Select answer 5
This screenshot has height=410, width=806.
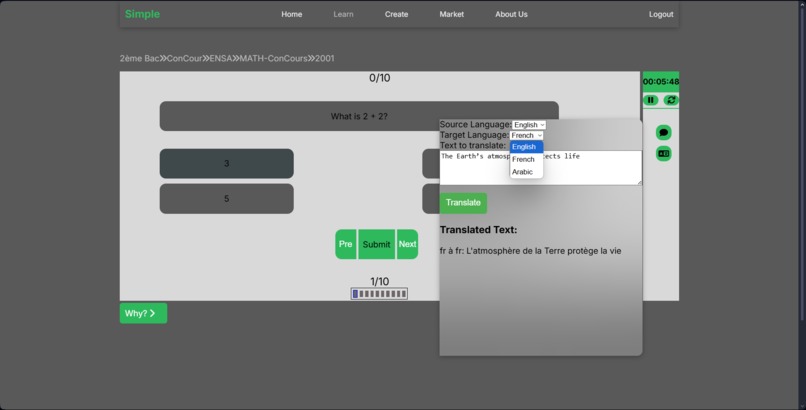point(227,199)
